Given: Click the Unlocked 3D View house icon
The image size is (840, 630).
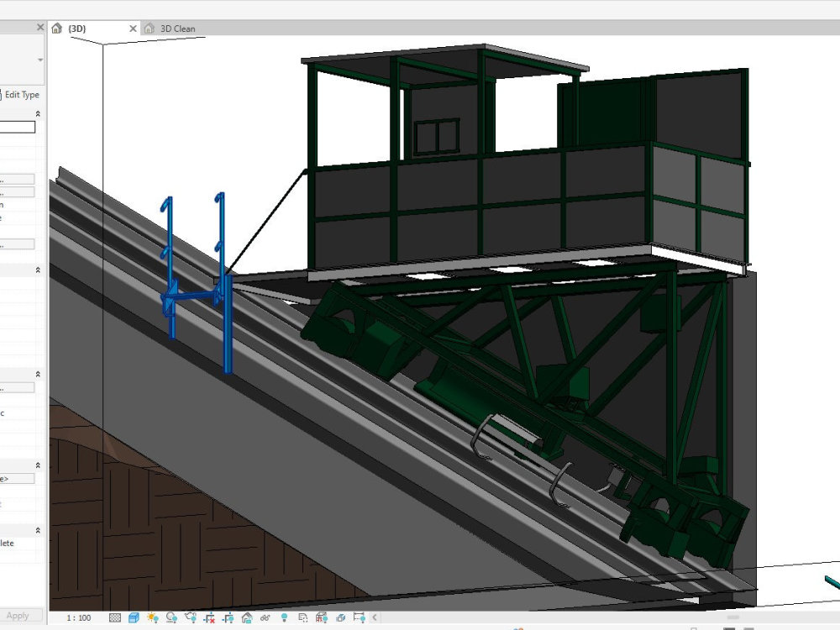Looking at the screenshot, I should click(x=246, y=617).
